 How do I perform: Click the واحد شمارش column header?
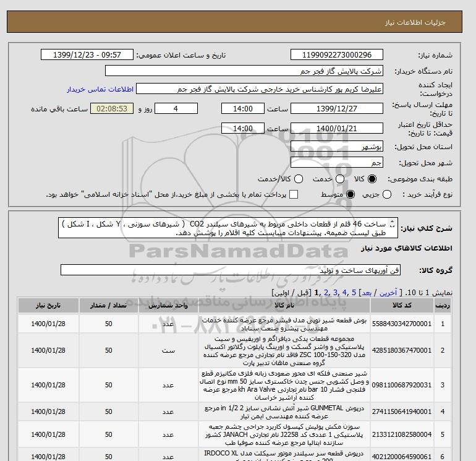[x=168, y=306]
